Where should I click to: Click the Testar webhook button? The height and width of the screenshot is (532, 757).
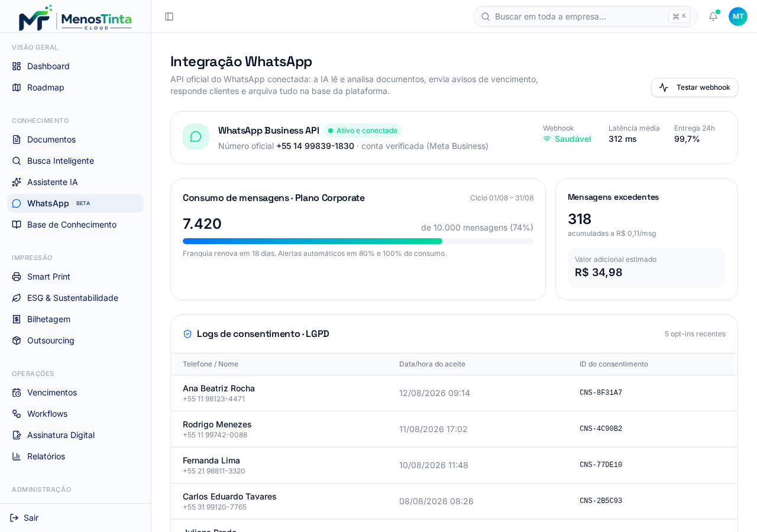pos(694,87)
